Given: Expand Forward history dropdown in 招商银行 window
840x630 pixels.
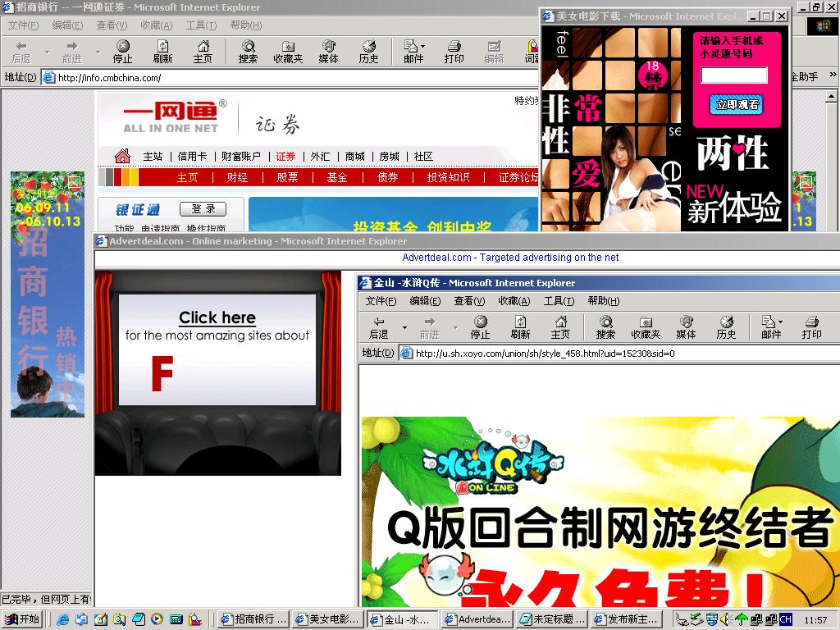Looking at the screenshot, I should point(98,52).
